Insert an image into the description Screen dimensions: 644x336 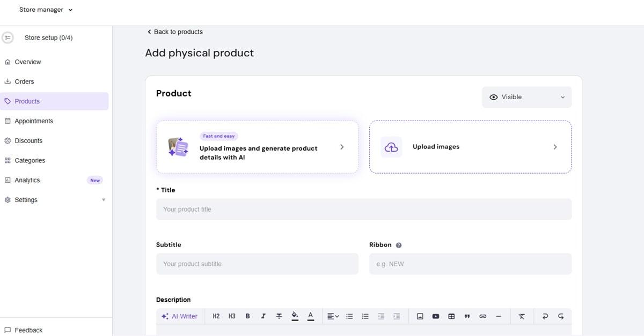click(x=420, y=316)
